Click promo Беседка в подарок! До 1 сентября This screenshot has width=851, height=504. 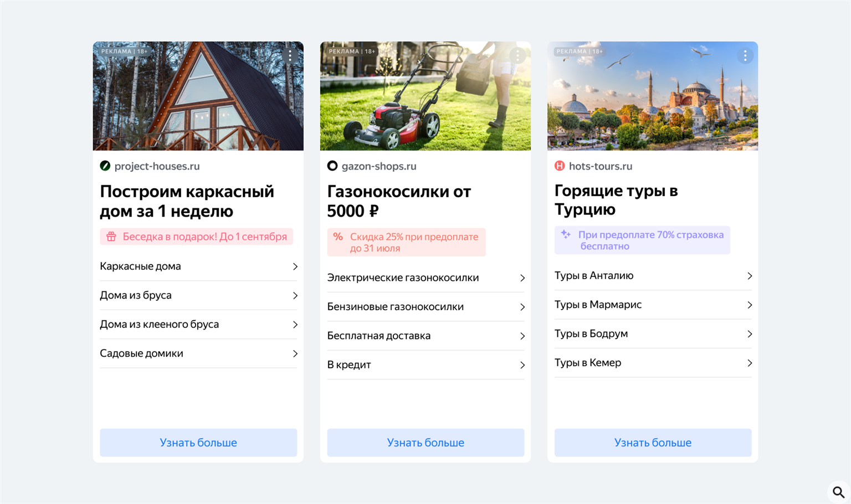197,236
